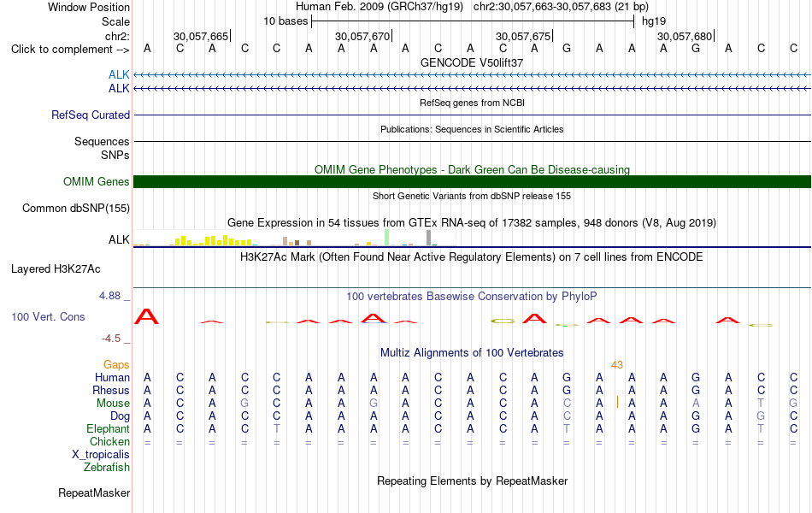Click the GTEx ALK expression bar chart
The height and width of the screenshot is (513, 812).
[295, 238]
